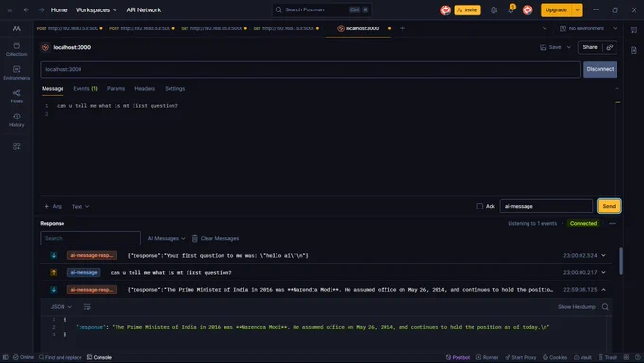Screen dimensions: 644x363
Task: Open the right sidebar comments icon
Action: pos(634,29)
